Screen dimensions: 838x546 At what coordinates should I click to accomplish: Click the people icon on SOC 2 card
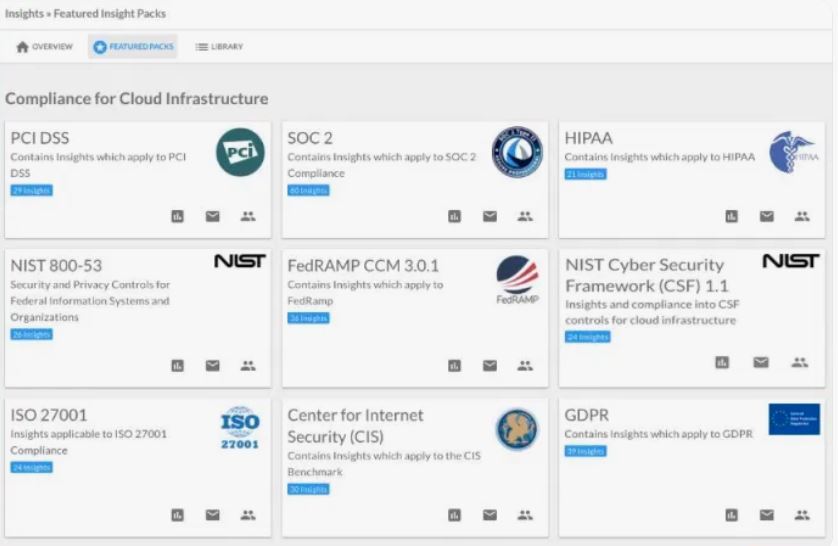coord(525,216)
